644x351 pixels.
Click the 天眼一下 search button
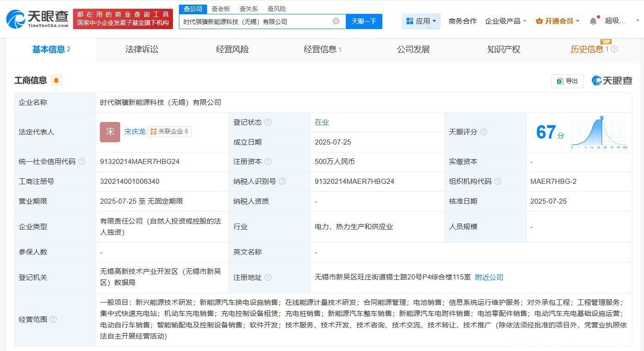pos(364,21)
